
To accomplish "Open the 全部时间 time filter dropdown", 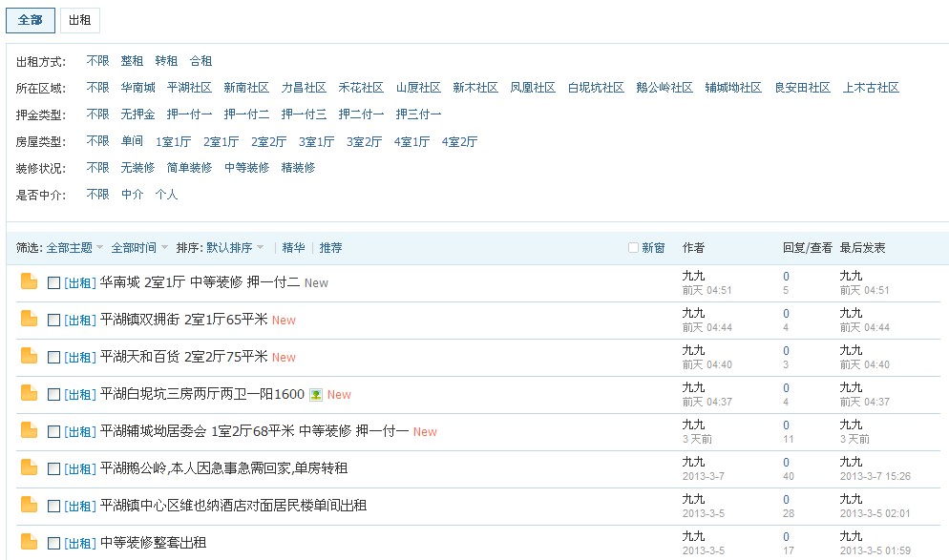I will click(x=139, y=248).
